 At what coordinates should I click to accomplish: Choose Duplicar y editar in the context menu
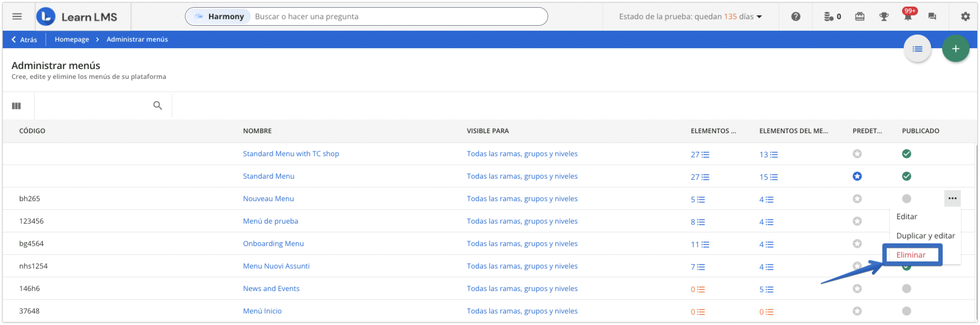(925, 235)
